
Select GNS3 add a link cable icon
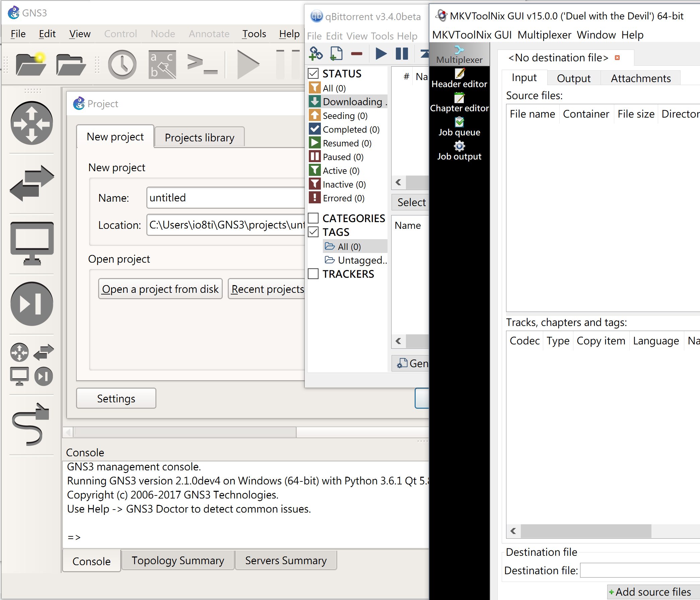pos(31,424)
